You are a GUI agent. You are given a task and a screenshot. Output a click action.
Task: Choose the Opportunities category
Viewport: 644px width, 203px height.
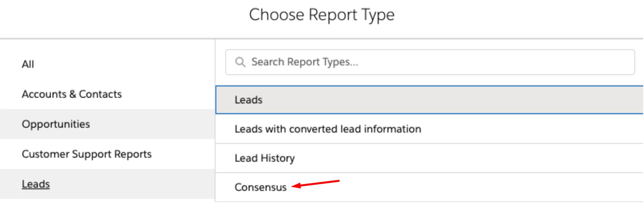coord(56,124)
